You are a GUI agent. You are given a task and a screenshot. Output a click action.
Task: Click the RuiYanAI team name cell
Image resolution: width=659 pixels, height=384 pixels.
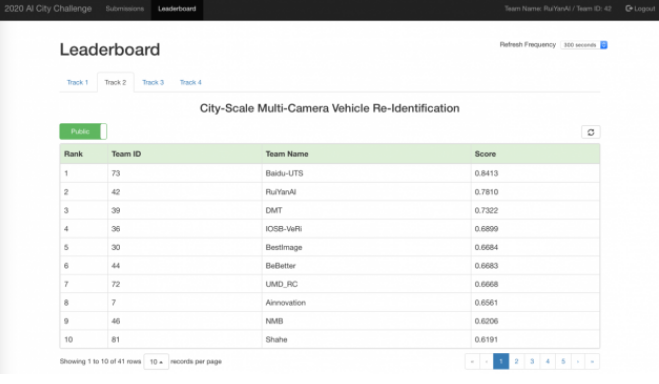coord(366,192)
